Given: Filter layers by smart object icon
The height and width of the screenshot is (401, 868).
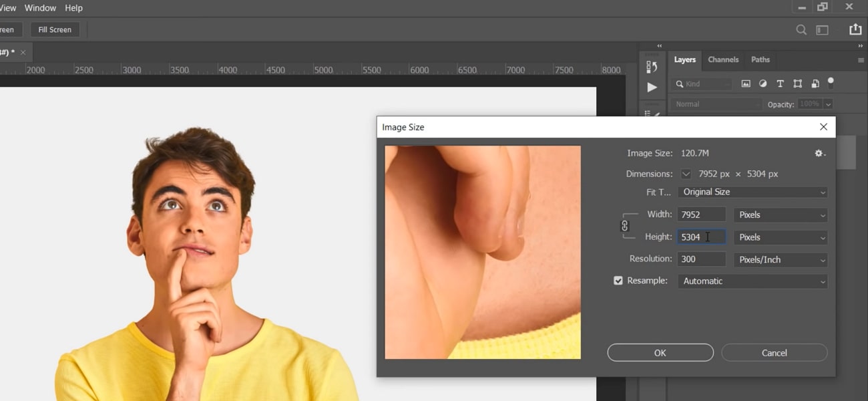Looking at the screenshot, I should click(815, 84).
